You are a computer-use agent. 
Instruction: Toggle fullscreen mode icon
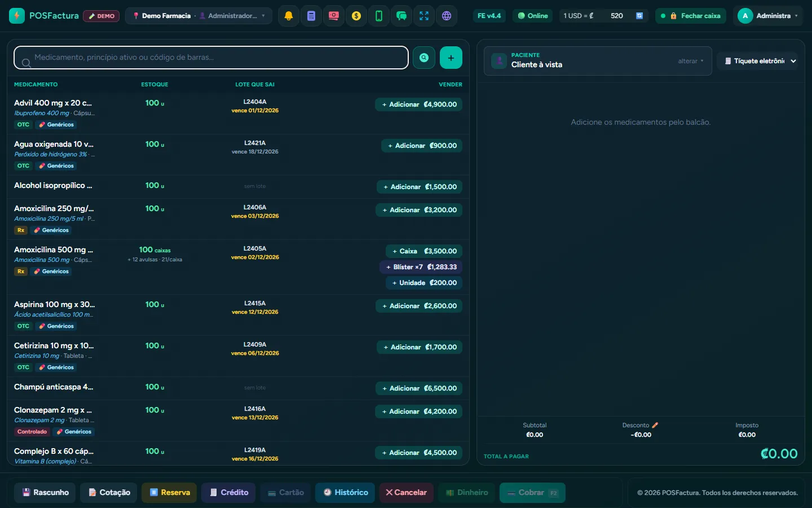pos(424,16)
